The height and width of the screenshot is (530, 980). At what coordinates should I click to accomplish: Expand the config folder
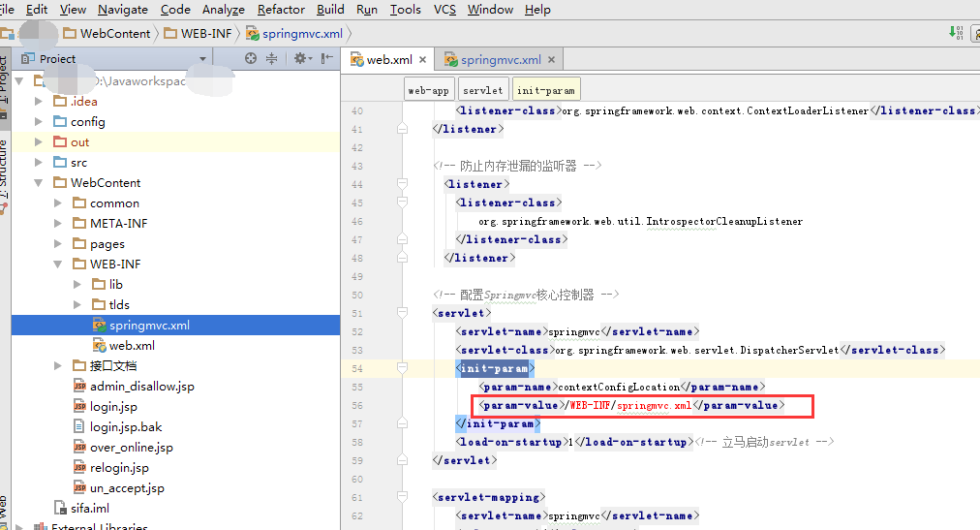[x=38, y=122]
